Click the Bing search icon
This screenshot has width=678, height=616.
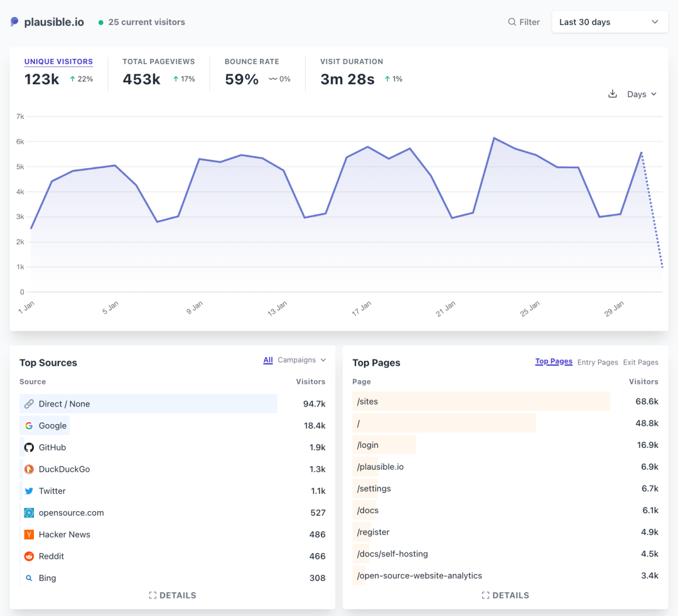click(29, 578)
